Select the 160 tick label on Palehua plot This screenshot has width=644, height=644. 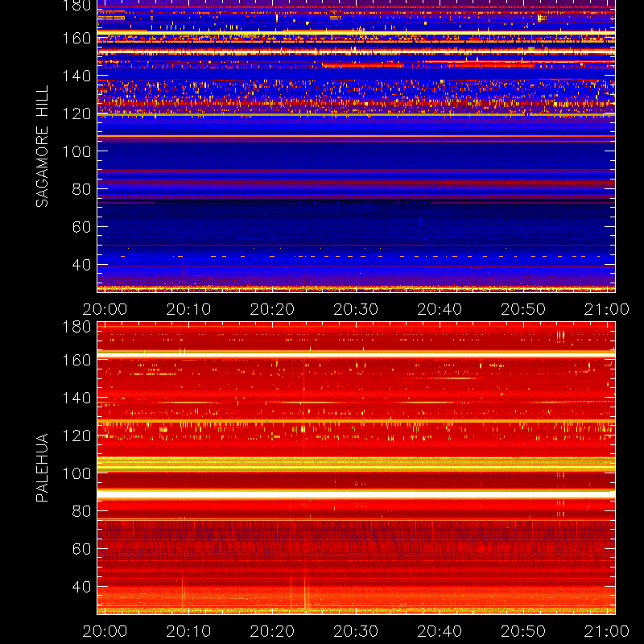(x=76, y=360)
